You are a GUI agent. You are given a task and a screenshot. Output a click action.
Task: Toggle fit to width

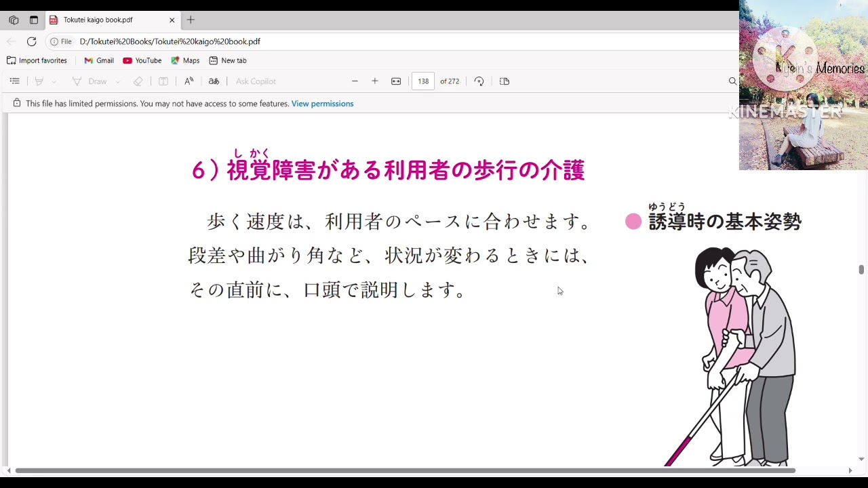(x=396, y=81)
